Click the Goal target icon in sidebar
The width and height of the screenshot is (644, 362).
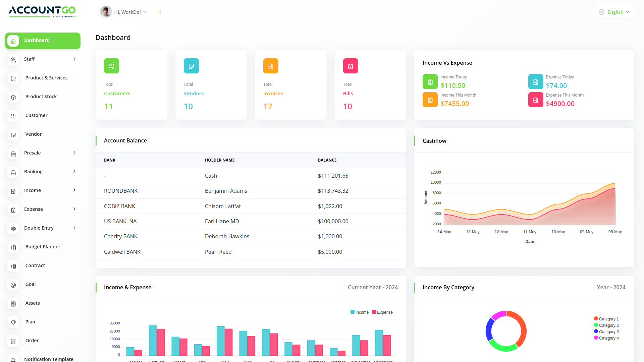pos(13,285)
